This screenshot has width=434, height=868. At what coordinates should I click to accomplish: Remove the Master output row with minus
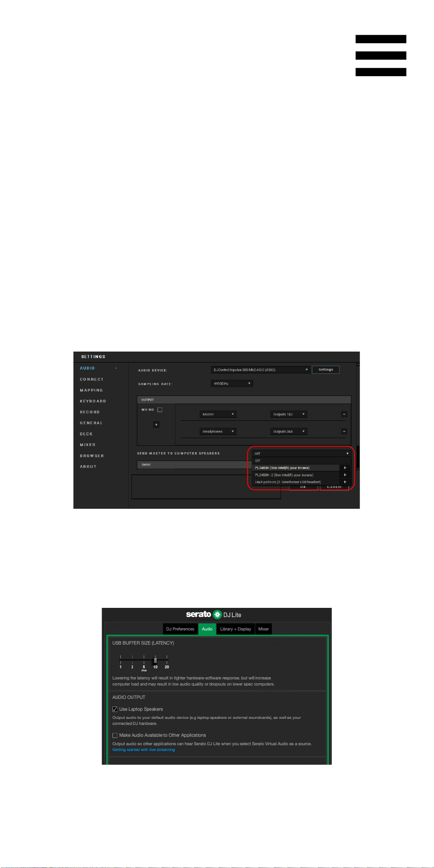click(x=344, y=414)
